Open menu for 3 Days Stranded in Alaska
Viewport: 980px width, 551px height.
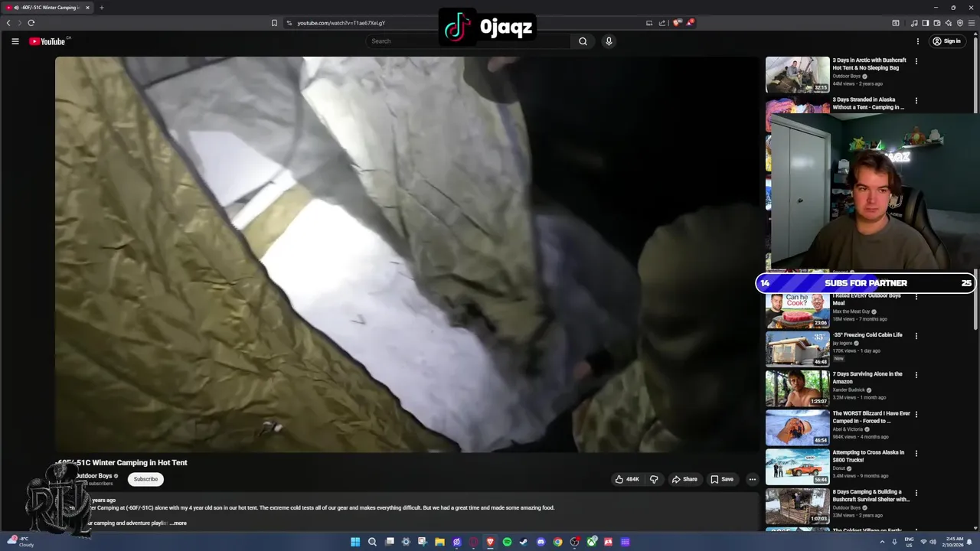916,100
